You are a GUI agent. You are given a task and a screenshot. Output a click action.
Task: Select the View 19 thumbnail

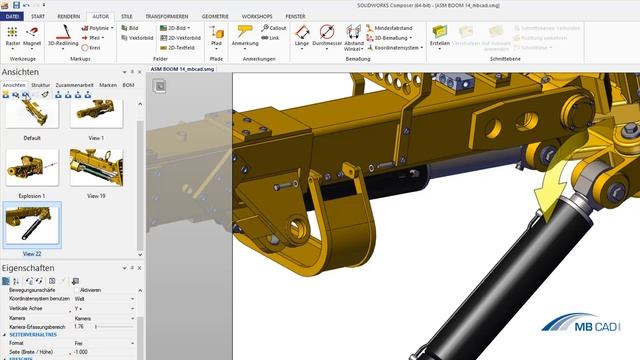(96, 168)
